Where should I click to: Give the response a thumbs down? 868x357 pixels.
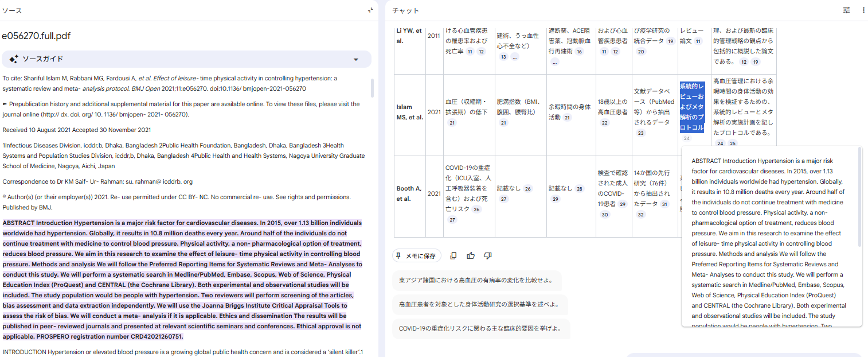tap(488, 256)
